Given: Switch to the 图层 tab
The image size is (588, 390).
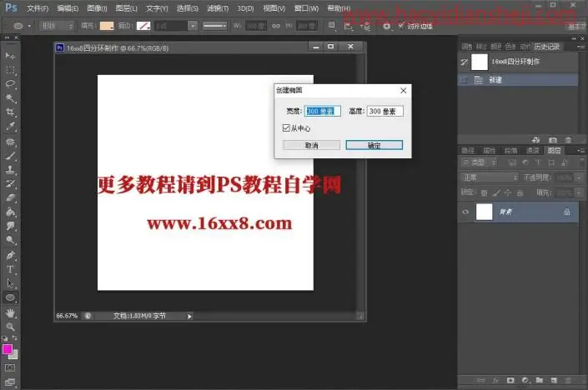Looking at the screenshot, I should click(554, 150).
